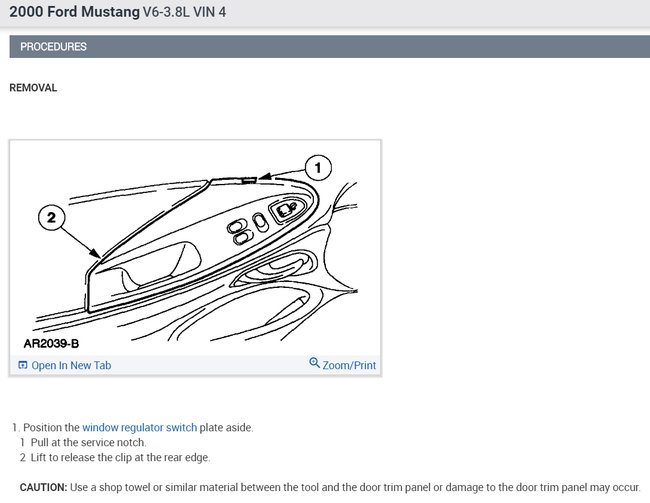Click the 'Pull at the service notch' step
This screenshot has height=503, width=650.
click(88, 442)
